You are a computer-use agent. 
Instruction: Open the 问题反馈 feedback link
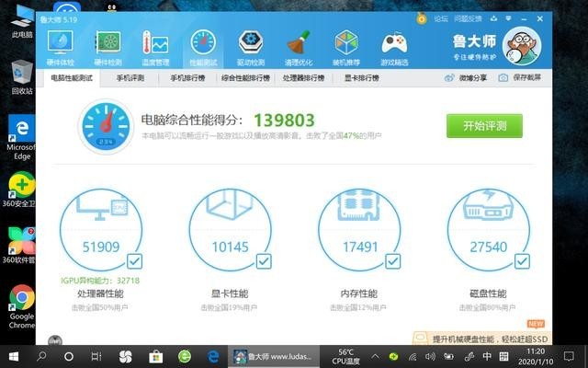coord(468,18)
